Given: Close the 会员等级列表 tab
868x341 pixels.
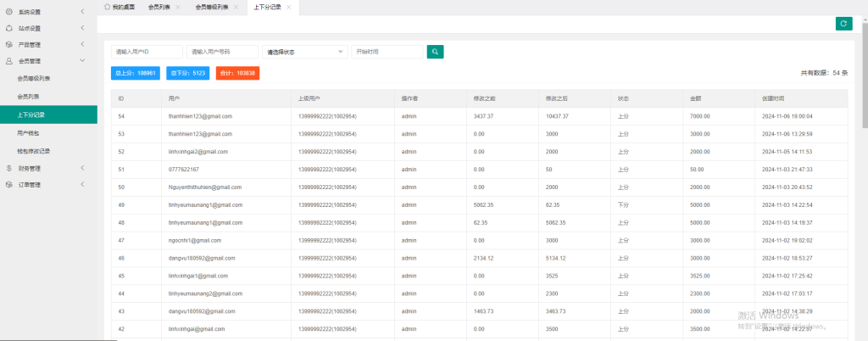Looking at the screenshot, I should [236, 7].
